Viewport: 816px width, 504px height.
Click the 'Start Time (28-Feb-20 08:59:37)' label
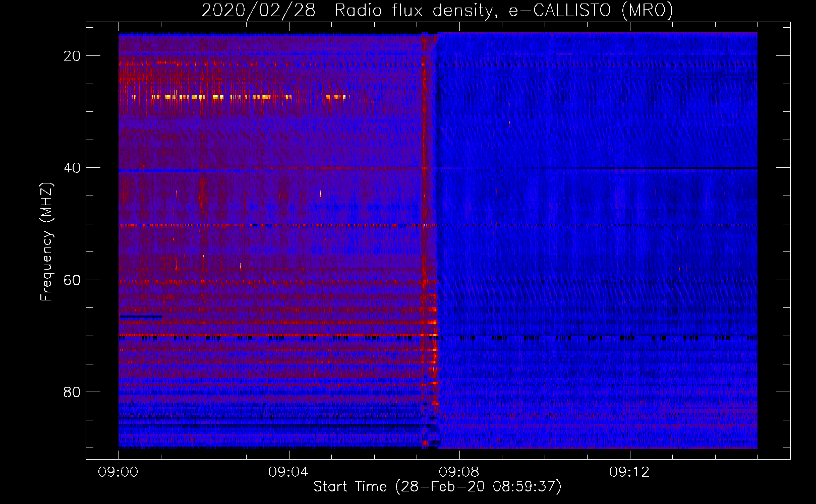click(x=437, y=487)
